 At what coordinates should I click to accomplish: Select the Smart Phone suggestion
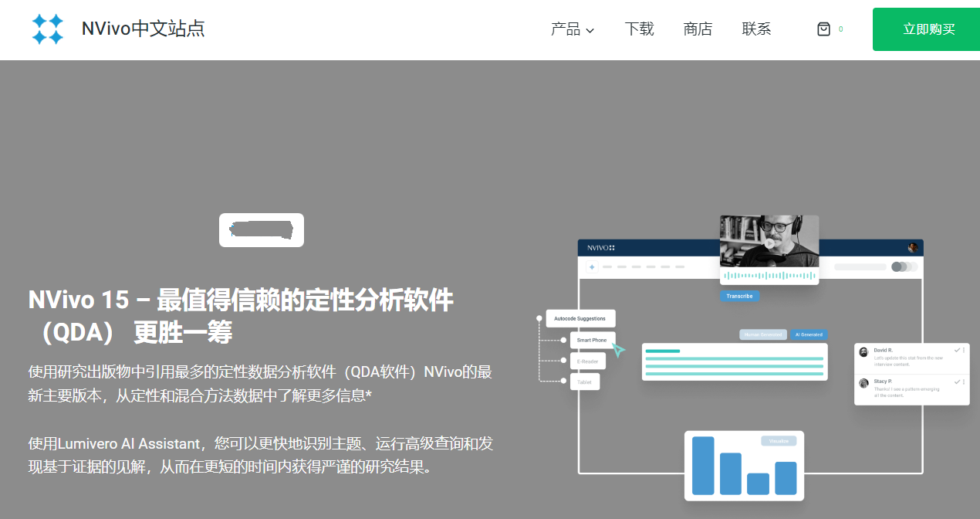592,340
